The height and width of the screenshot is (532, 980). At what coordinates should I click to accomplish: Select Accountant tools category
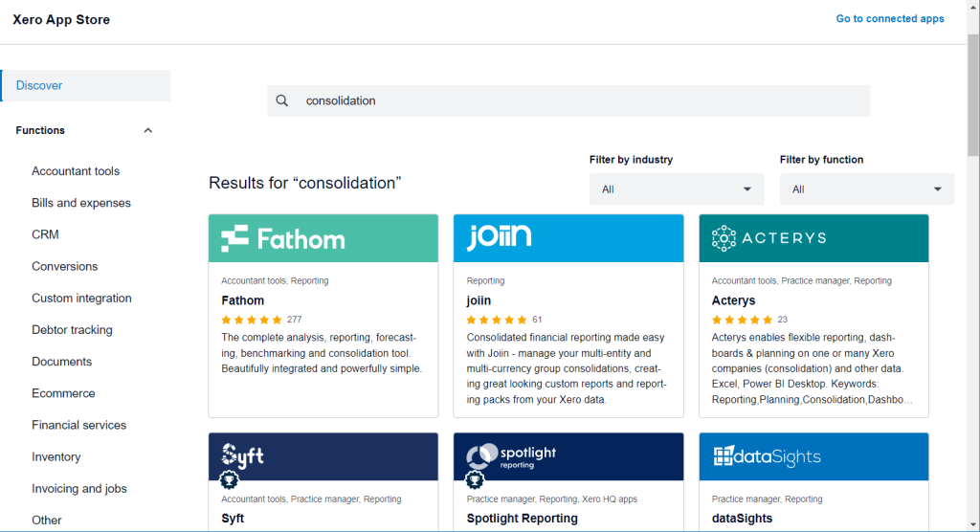(76, 171)
